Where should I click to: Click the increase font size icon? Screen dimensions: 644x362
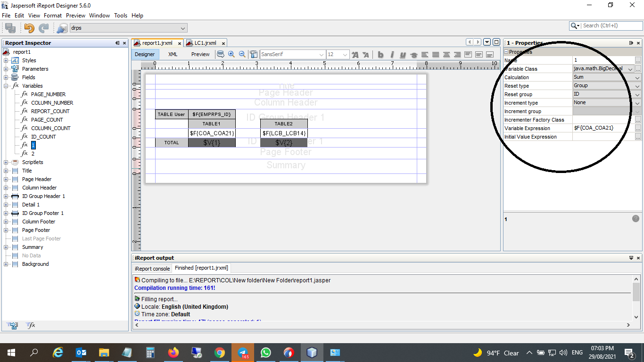(x=355, y=55)
